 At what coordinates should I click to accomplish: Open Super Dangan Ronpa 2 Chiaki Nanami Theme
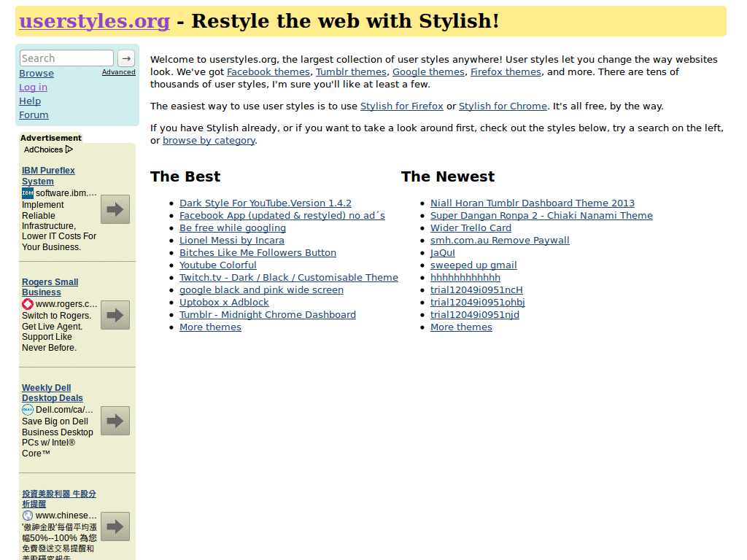(542, 216)
